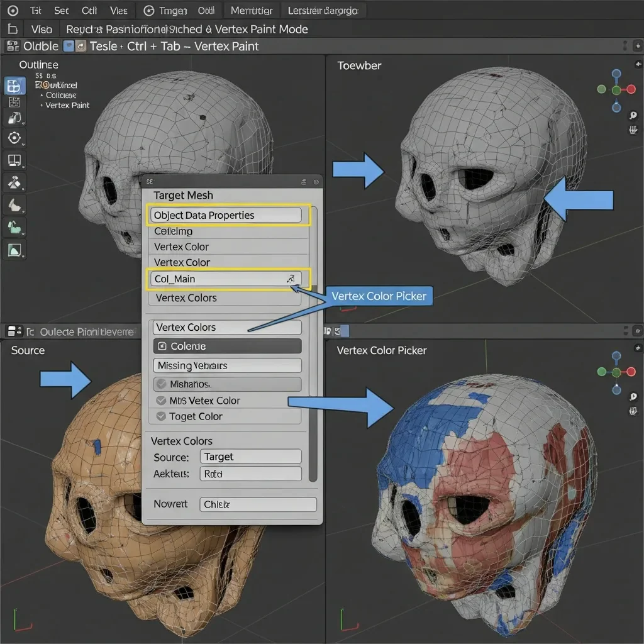This screenshot has width=644, height=644.
Task: Open the Object Data Properties dropdown
Action: (227, 215)
